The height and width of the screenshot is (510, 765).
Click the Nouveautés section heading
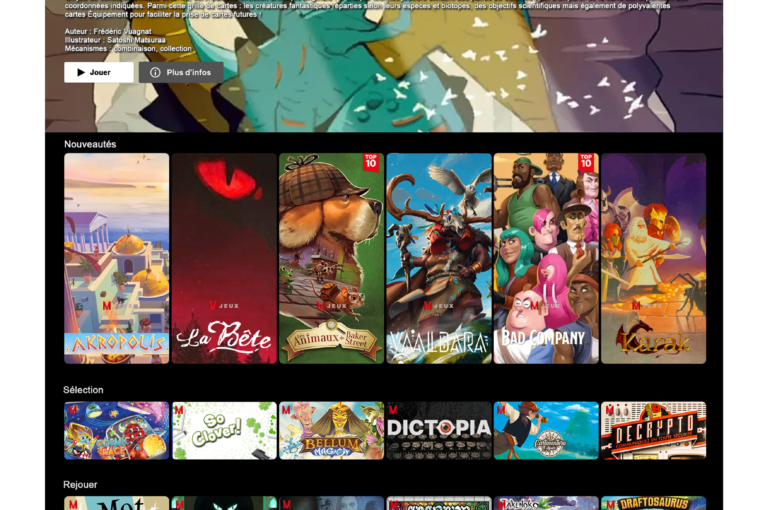(x=90, y=144)
